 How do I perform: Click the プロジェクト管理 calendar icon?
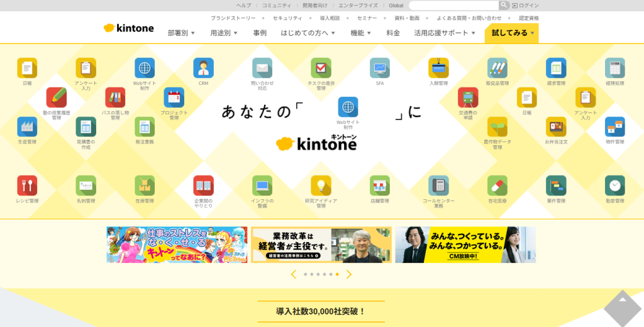pos(174,97)
